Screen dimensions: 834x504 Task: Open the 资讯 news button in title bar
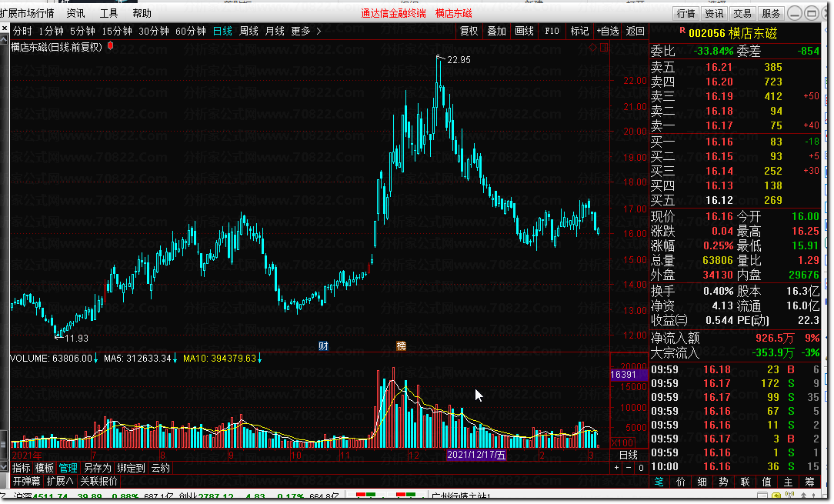714,13
